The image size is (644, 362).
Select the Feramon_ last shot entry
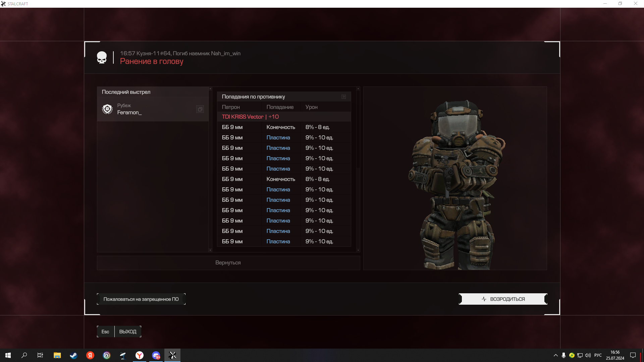point(153,109)
